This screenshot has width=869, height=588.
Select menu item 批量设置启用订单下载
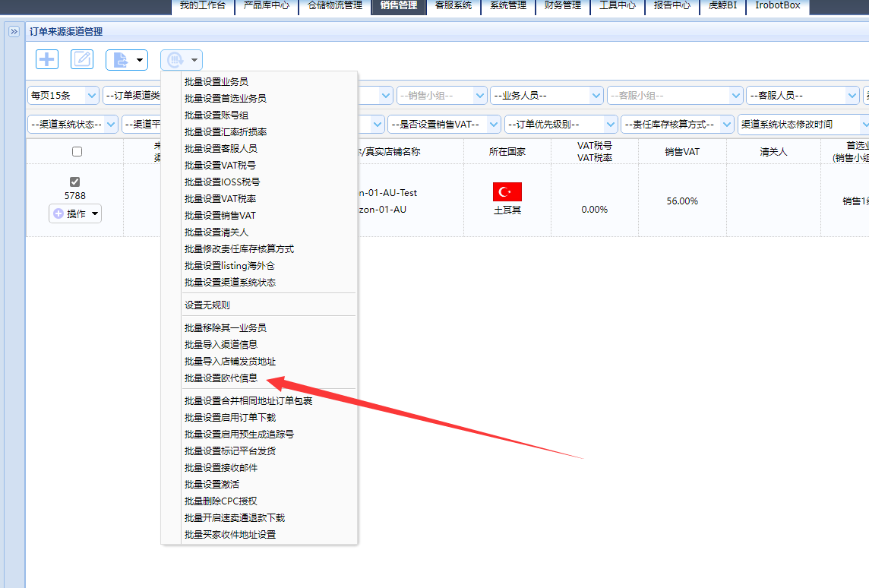(x=230, y=417)
